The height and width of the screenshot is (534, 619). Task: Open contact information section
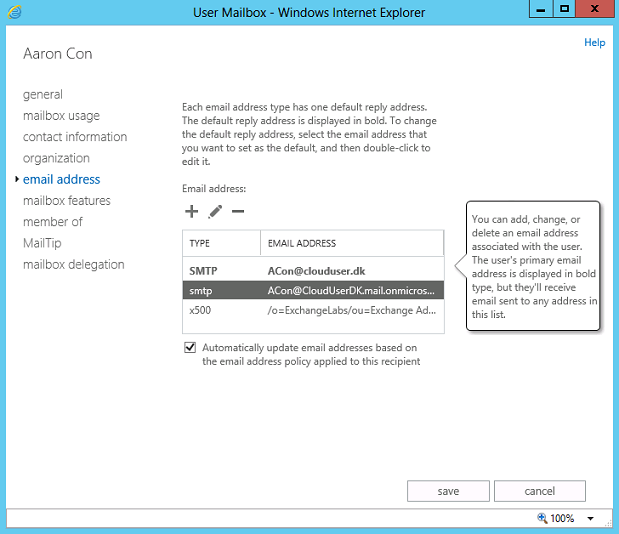[75, 137]
